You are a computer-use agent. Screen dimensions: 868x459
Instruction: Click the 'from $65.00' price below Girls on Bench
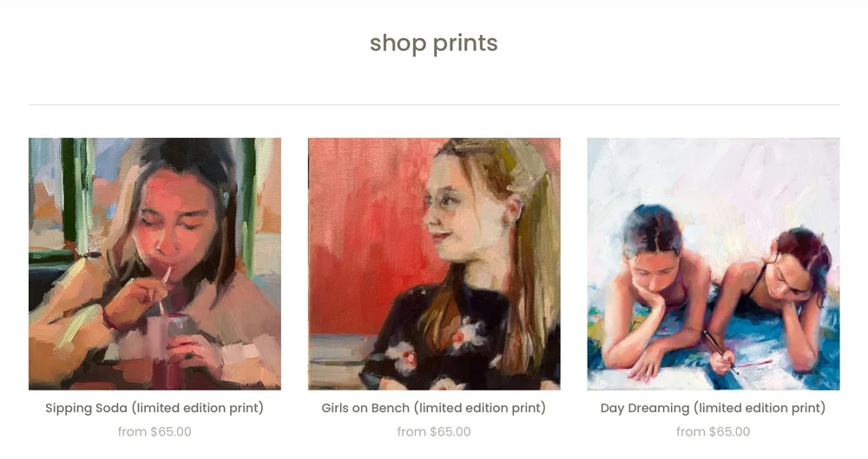tap(434, 432)
